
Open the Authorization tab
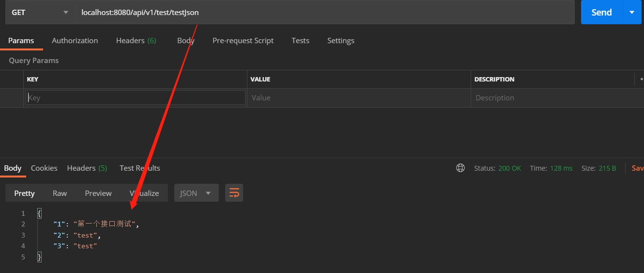point(75,41)
